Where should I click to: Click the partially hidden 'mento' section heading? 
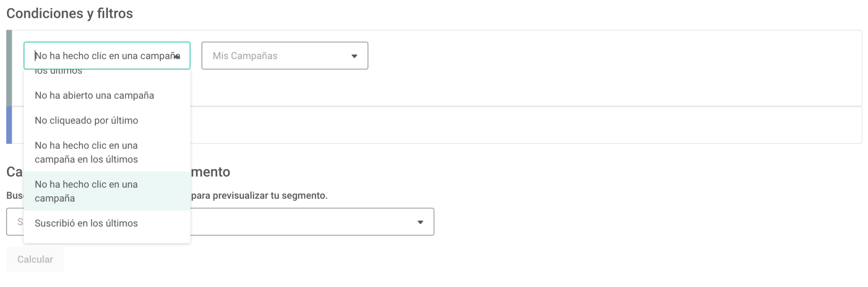click(x=211, y=172)
